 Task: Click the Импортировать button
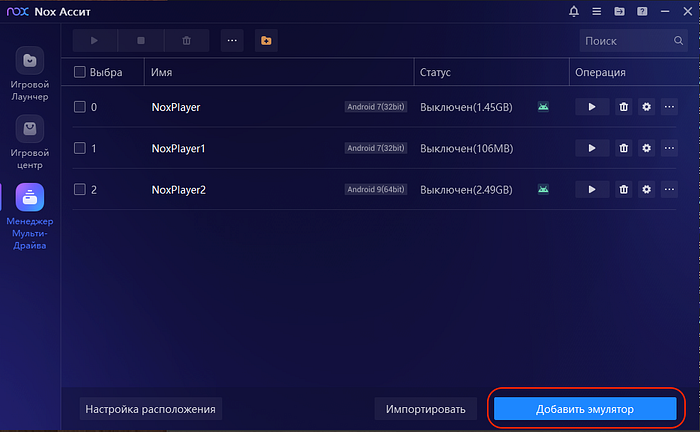425,409
